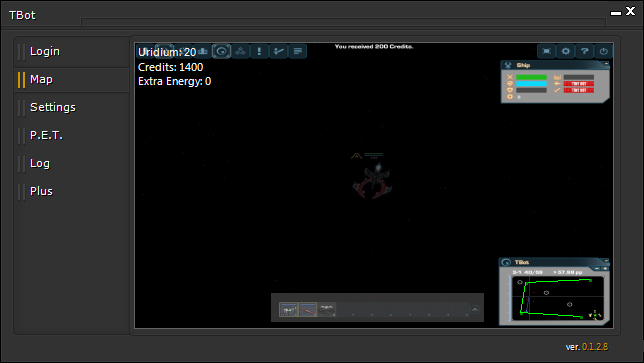644x363 pixels.
Task: Click the checkmark log icon in toolbar
Action: coord(278,51)
